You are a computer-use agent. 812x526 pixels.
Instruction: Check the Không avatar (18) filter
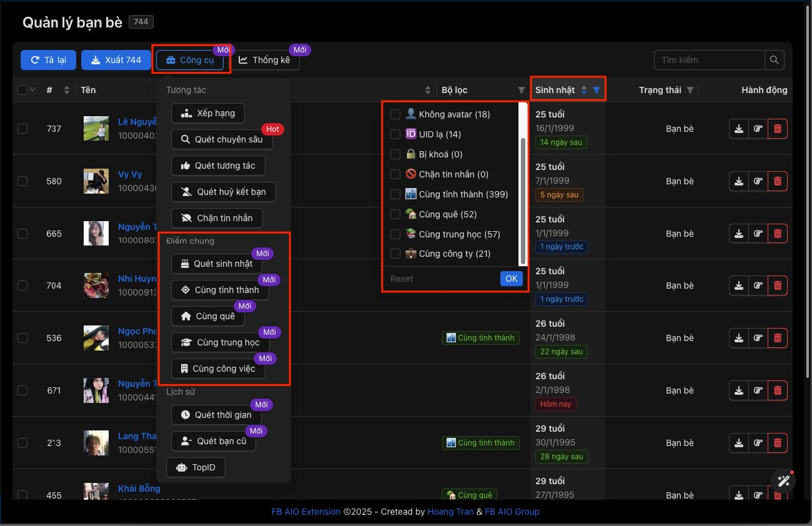[395, 114]
